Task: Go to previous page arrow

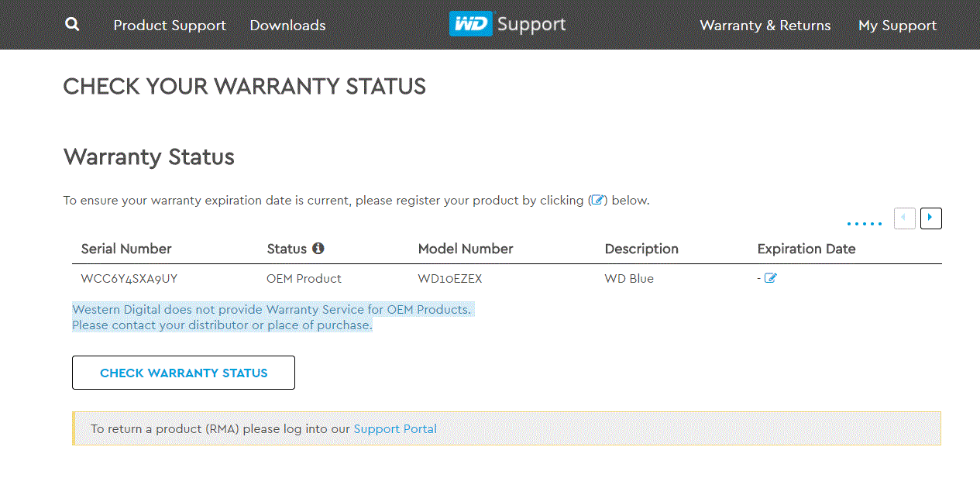Action: point(905,218)
